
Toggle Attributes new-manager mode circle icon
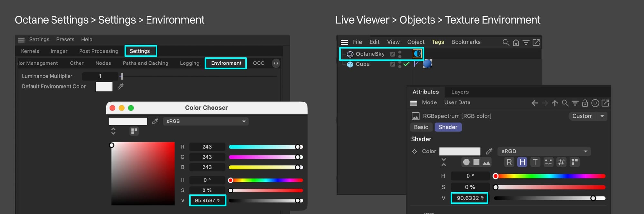[595, 103]
